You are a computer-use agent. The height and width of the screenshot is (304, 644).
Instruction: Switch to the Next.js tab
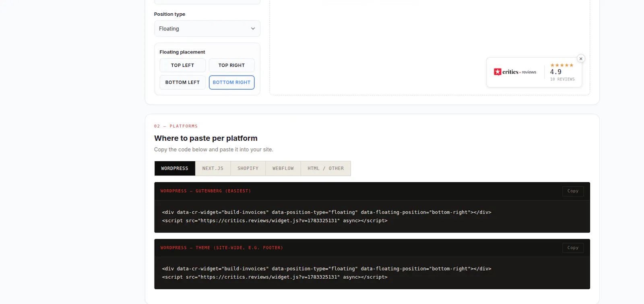click(x=213, y=168)
